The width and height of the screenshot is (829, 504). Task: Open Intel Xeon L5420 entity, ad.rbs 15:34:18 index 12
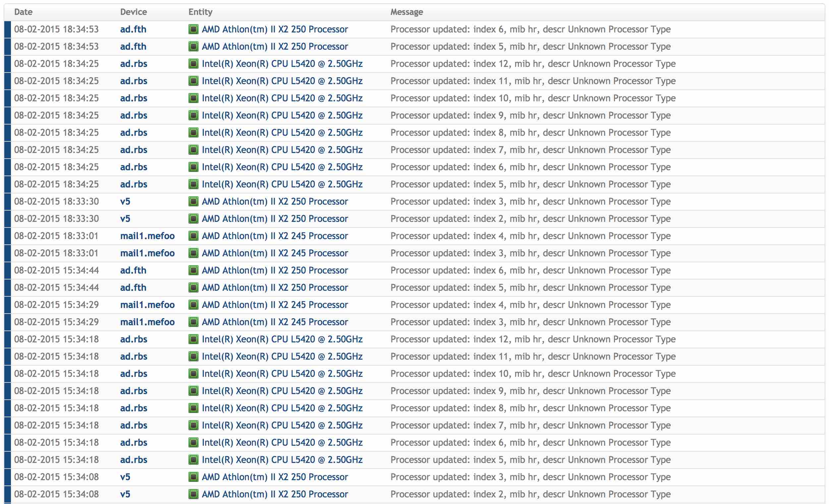pos(282,339)
